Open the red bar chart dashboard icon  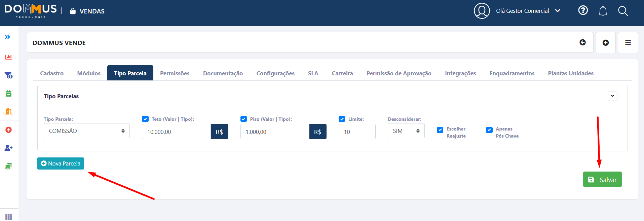[8, 57]
